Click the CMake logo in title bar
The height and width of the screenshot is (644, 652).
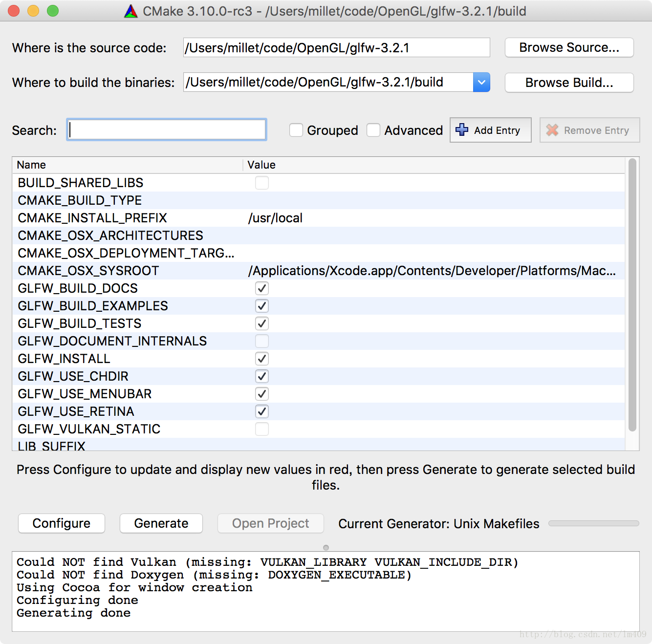tap(131, 11)
